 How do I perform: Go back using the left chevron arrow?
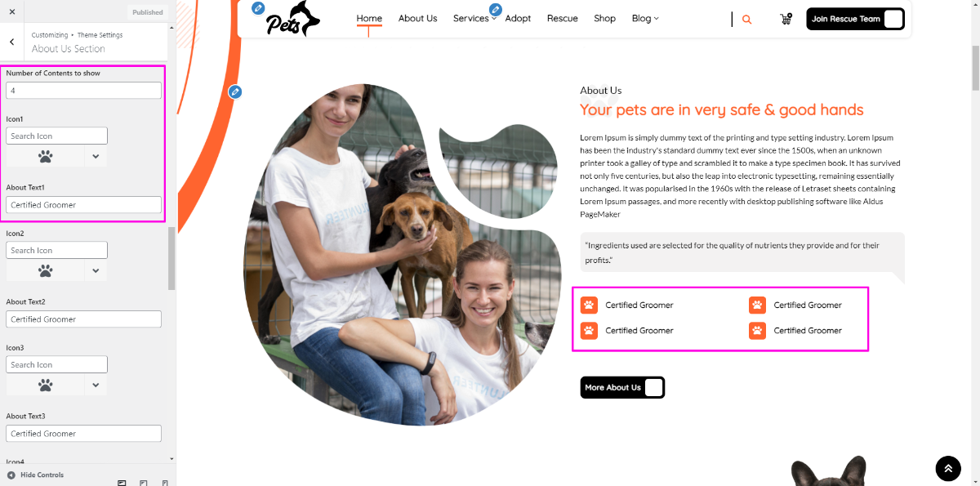tap(11, 42)
